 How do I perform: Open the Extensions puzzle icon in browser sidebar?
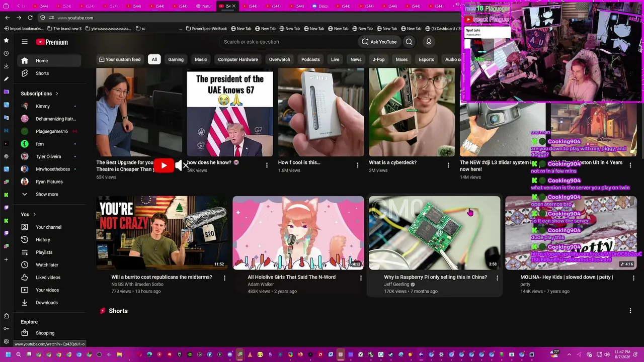coord(6,316)
